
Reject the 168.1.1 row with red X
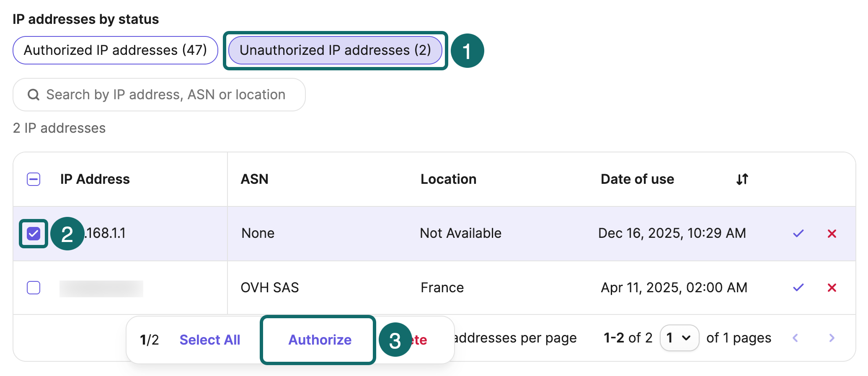[x=832, y=233]
